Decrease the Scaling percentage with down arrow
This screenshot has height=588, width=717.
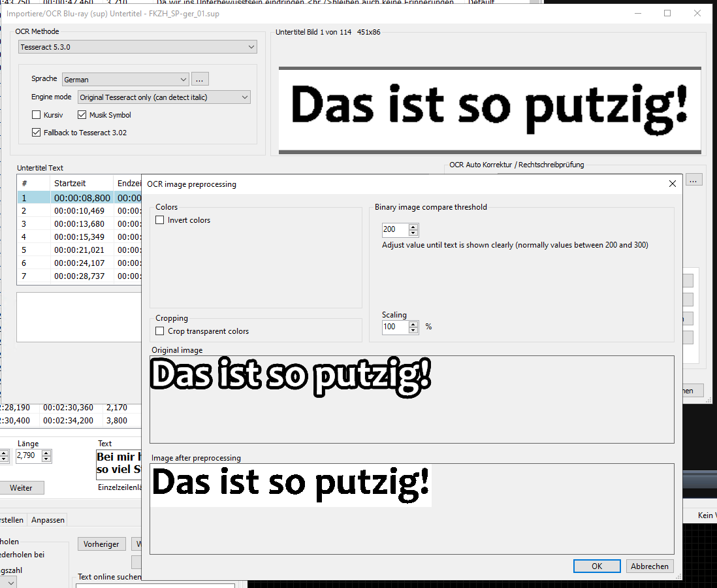(x=413, y=330)
